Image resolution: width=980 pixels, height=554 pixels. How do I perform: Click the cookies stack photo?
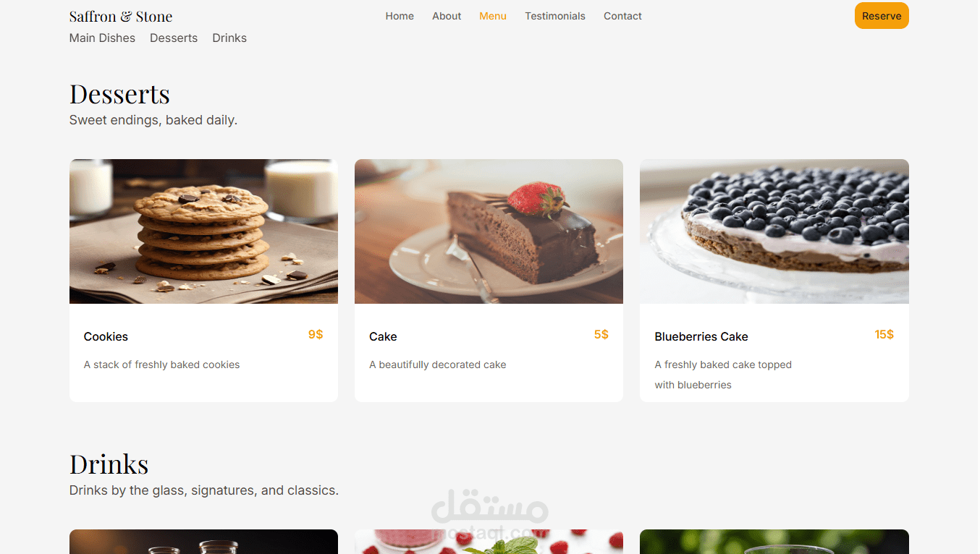(203, 231)
